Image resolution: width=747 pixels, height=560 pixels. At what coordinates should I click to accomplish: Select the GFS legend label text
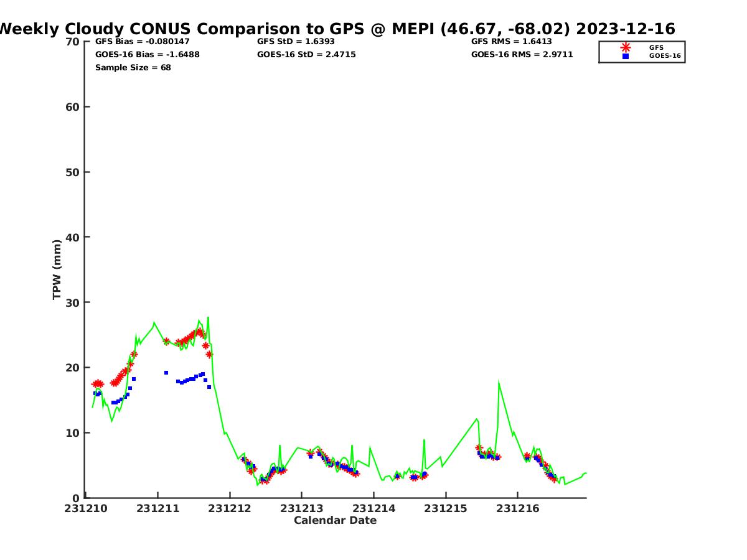[x=656, y=47]
